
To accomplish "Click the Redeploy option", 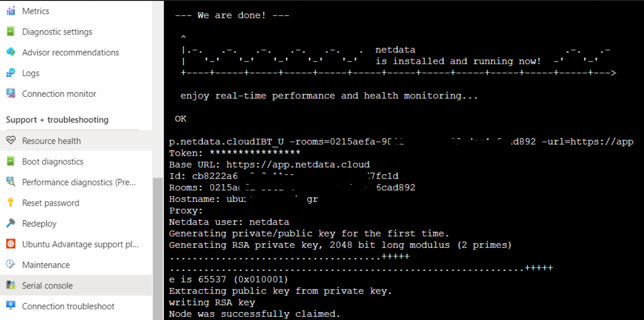I will click(x=39, y=224).
